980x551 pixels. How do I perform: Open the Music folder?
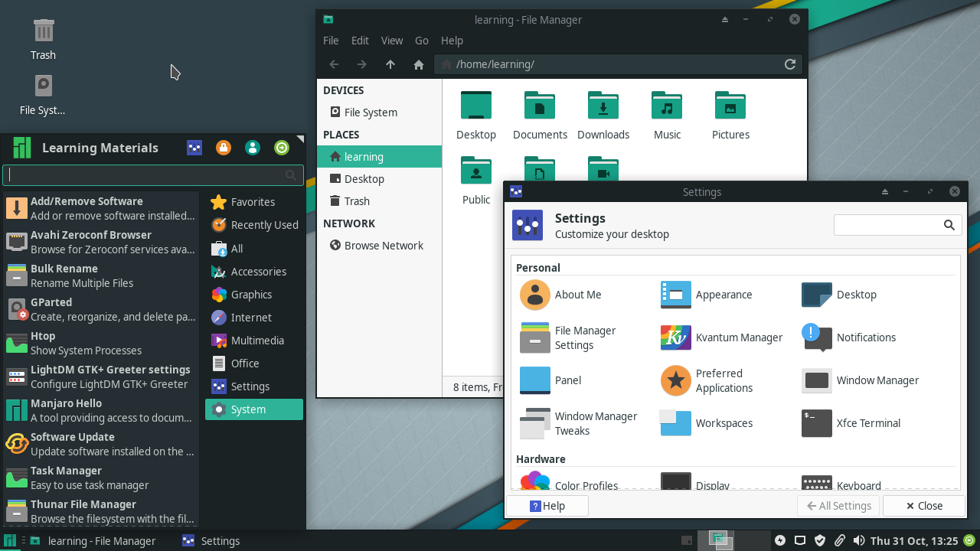pos(667,115)
